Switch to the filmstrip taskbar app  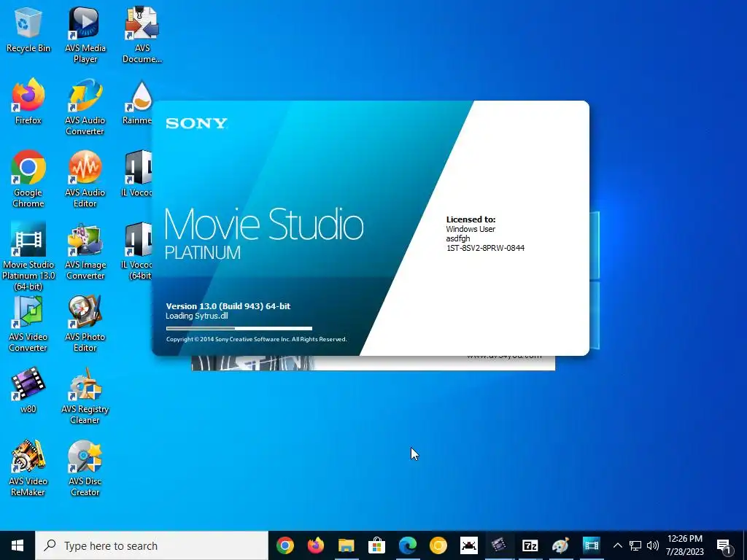tap(499, 545)
